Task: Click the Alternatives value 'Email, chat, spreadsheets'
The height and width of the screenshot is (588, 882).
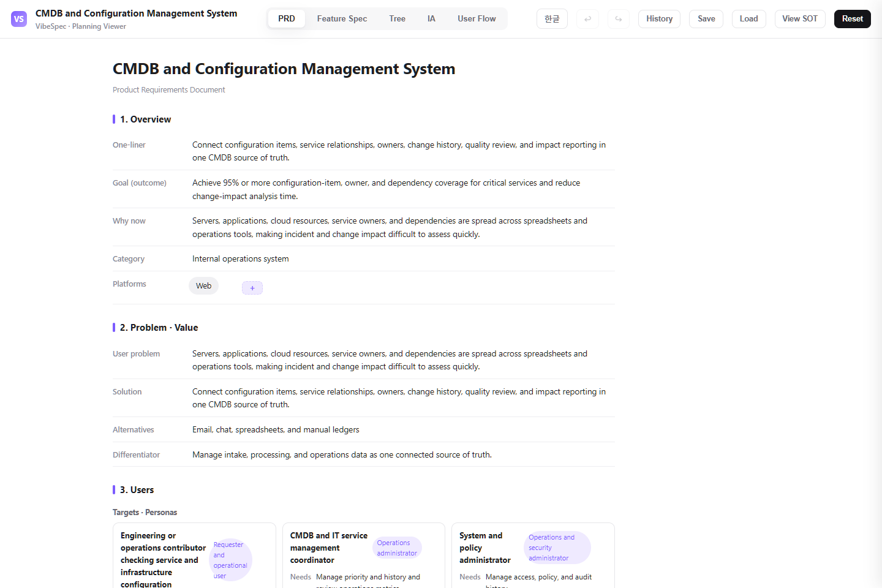Action: tap(276, 430)
